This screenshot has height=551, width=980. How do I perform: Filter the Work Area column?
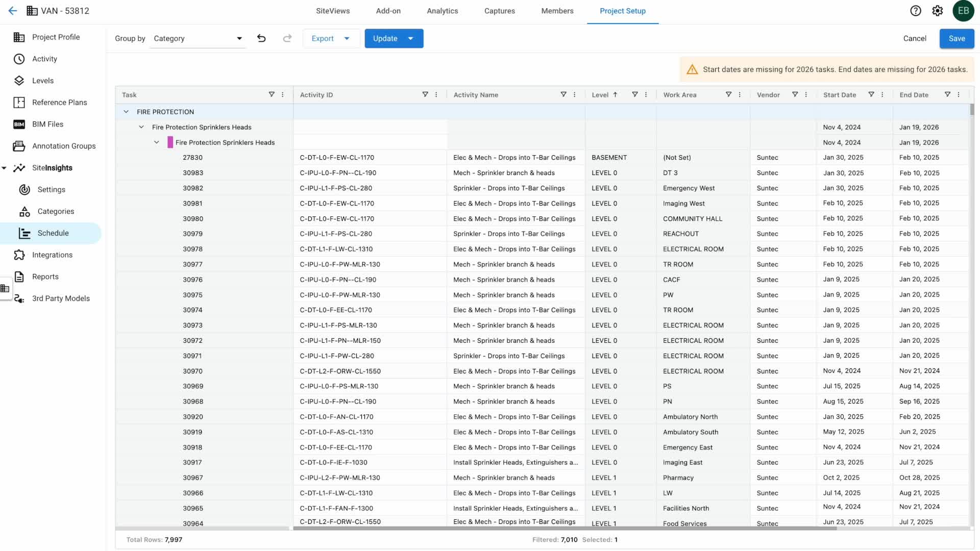pos(728,94)
